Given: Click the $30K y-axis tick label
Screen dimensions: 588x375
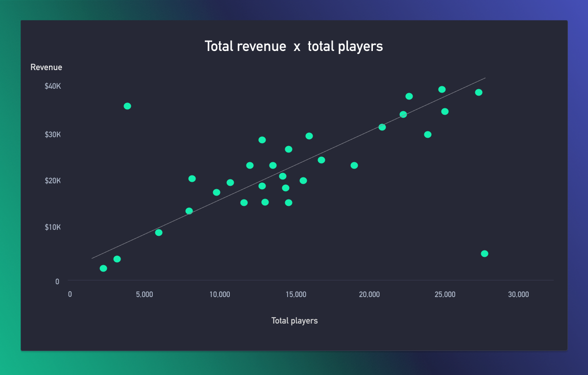Looking at the screenshot, I should point(52,134).
